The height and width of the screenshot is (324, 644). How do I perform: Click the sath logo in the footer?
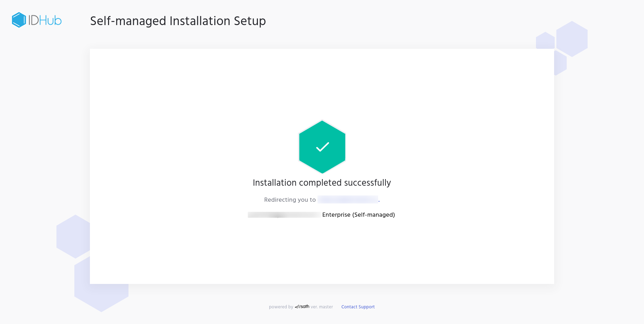(x=302, y=307)
